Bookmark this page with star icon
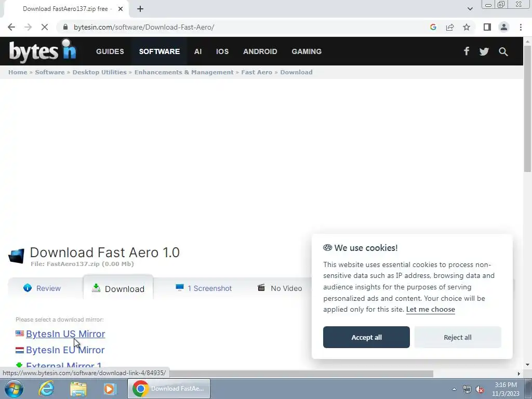The image size is (532, 399). pos(467,27)
